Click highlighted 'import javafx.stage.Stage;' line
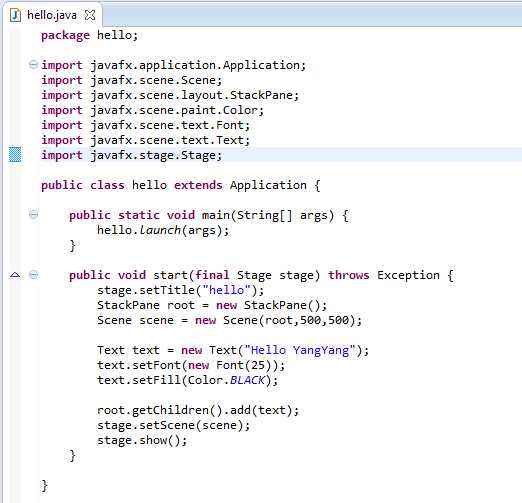This screenshot has width=522, height=503. [132, 155]
